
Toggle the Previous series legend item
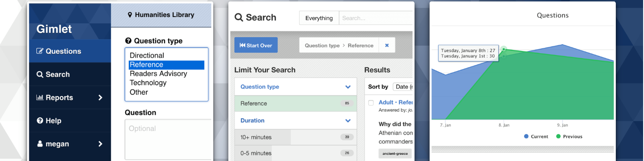pyautogui.click(x=569, y=136)
